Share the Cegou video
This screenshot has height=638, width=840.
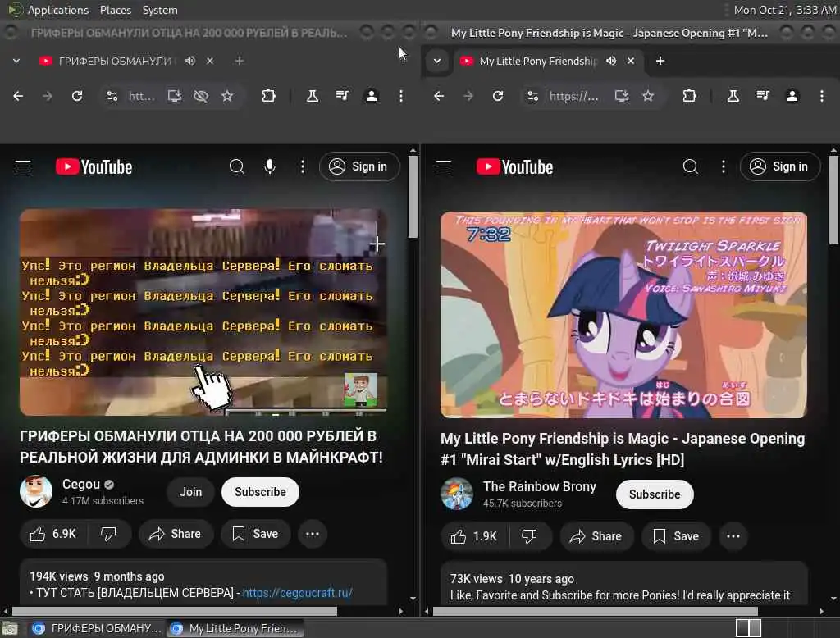tap(176, 534)
